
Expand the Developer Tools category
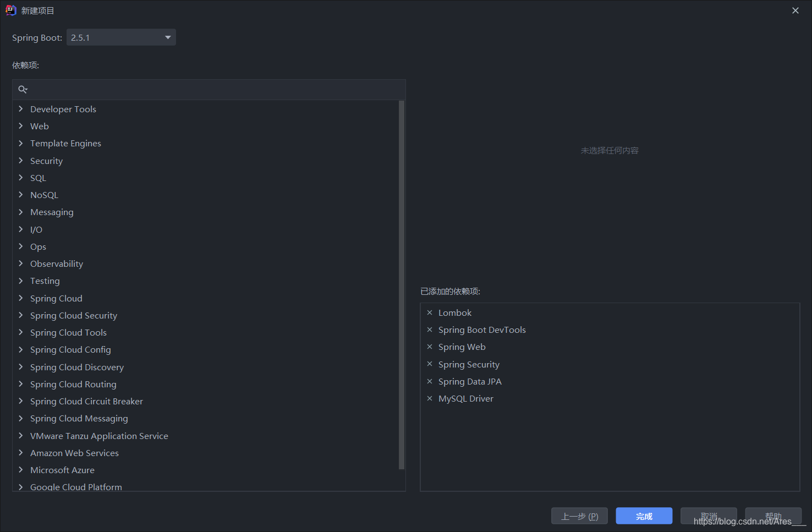21,109
